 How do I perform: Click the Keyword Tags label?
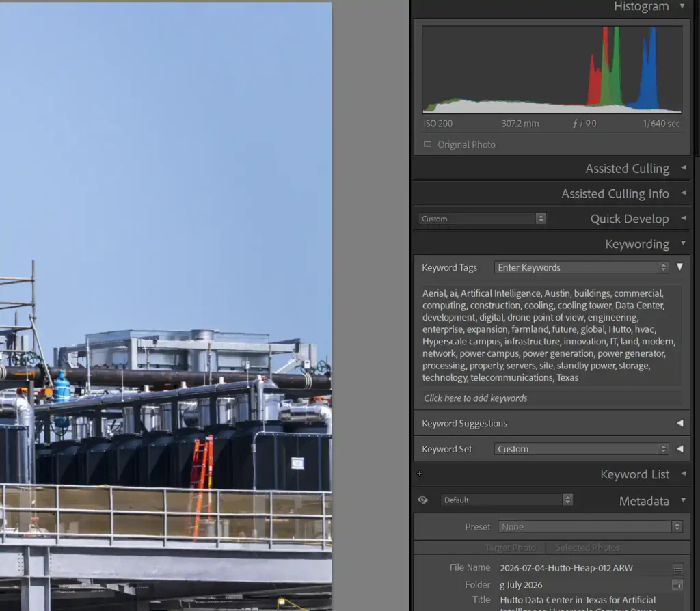pos(450,267)
